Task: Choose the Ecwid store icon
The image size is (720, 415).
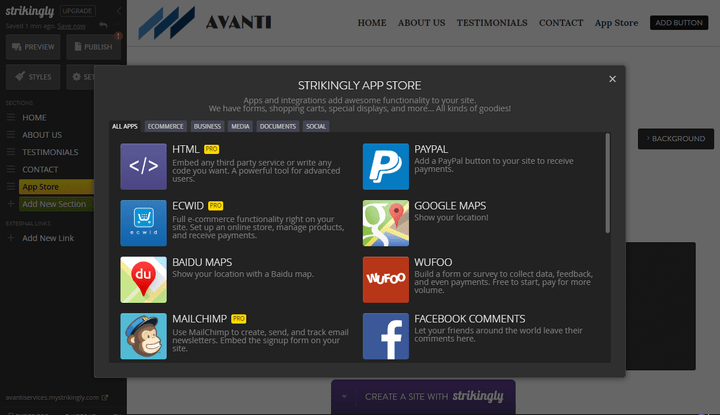Action: (143, 223)
